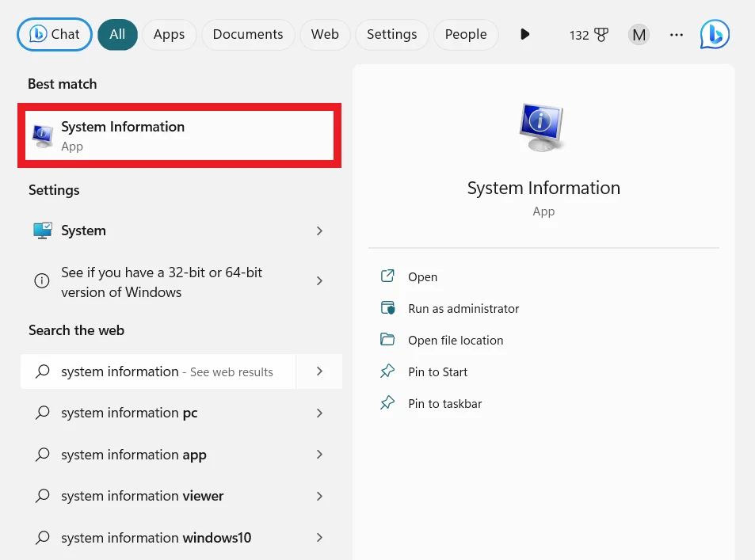The image size is (755, 560).
Task: Switch to the Apps filter tab
Action: 169,34
